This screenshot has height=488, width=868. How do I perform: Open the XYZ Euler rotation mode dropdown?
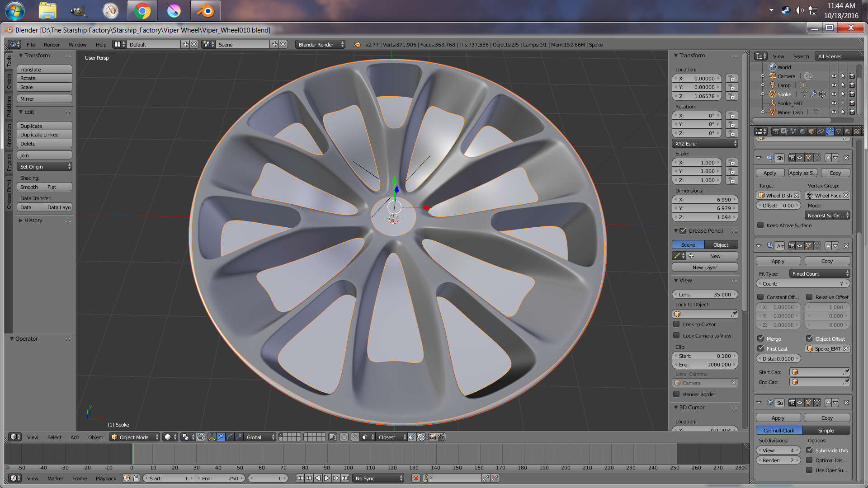point(705,144)
